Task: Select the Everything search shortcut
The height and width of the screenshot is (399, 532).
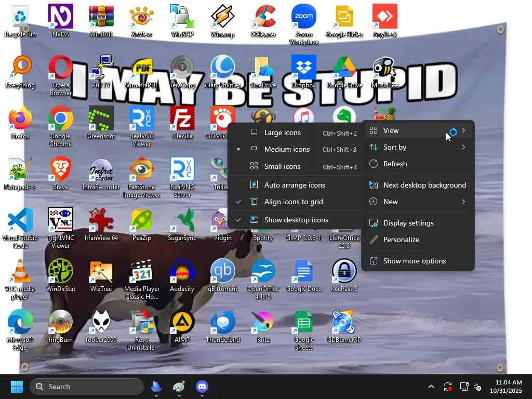Action: [20, 72]
